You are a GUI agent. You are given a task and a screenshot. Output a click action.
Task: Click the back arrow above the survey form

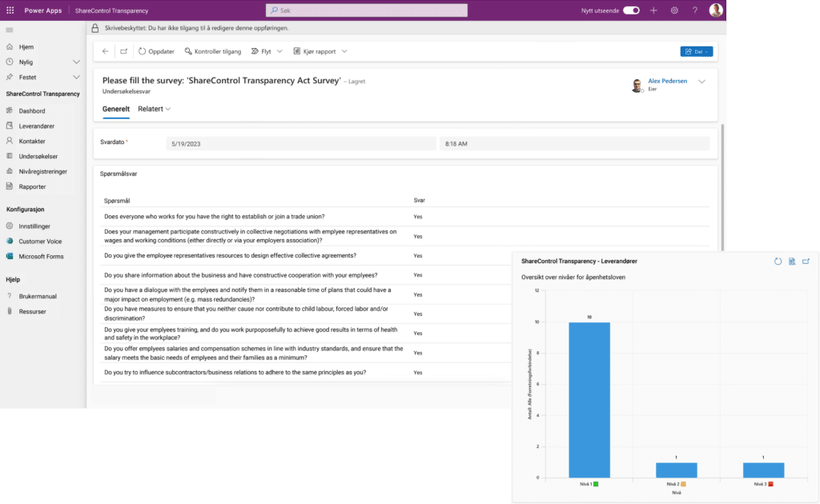pyautogui.click(x=105, y=50)
